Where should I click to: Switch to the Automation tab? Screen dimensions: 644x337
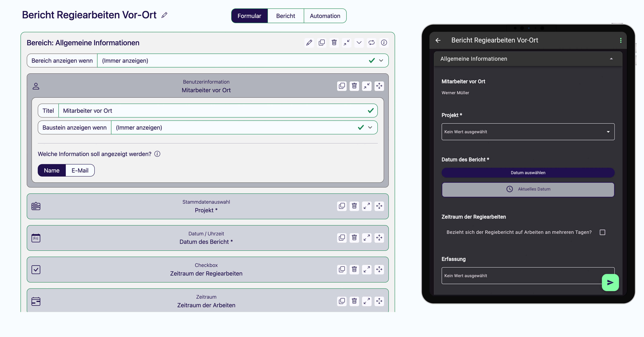325,16
